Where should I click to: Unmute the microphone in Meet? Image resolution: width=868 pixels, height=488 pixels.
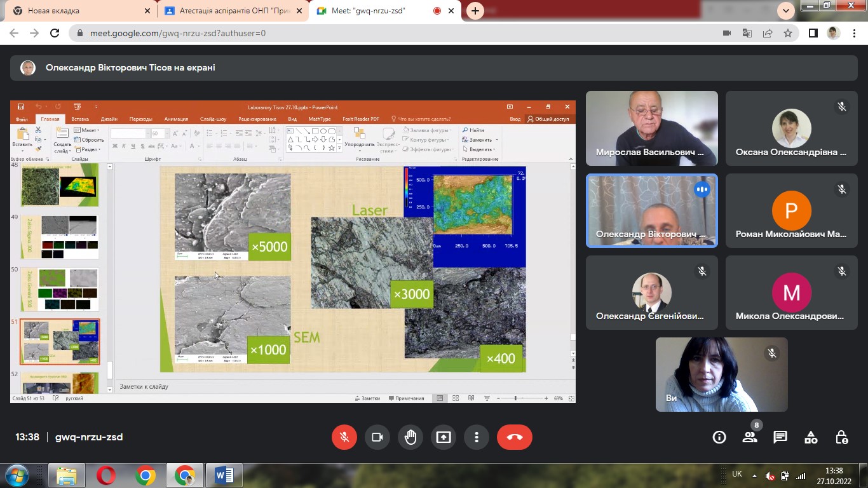[344, 437]
